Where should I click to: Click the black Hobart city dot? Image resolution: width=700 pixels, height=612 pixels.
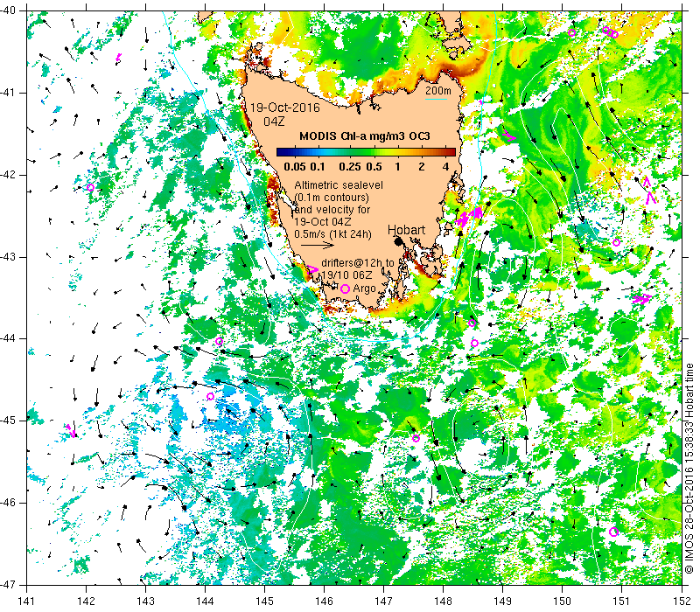(399, 241)
